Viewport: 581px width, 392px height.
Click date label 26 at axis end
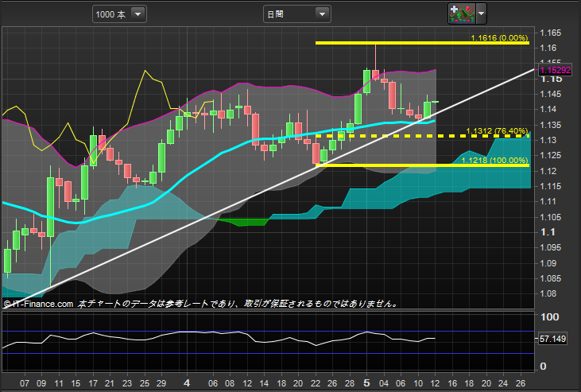coord(521,383)
